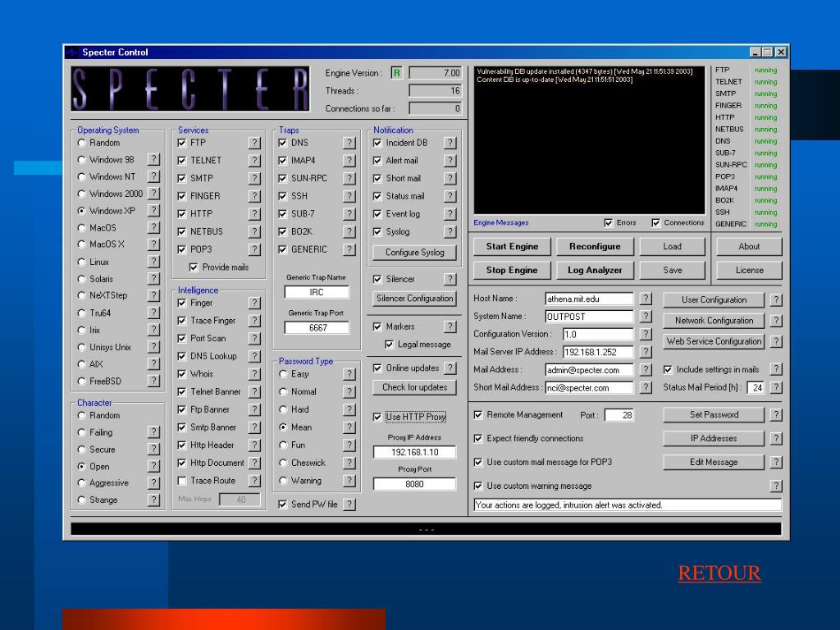The width and height of the screenshot is (840, 630).
Task: Open help for Use custom warning message
Action: point(776,486)
